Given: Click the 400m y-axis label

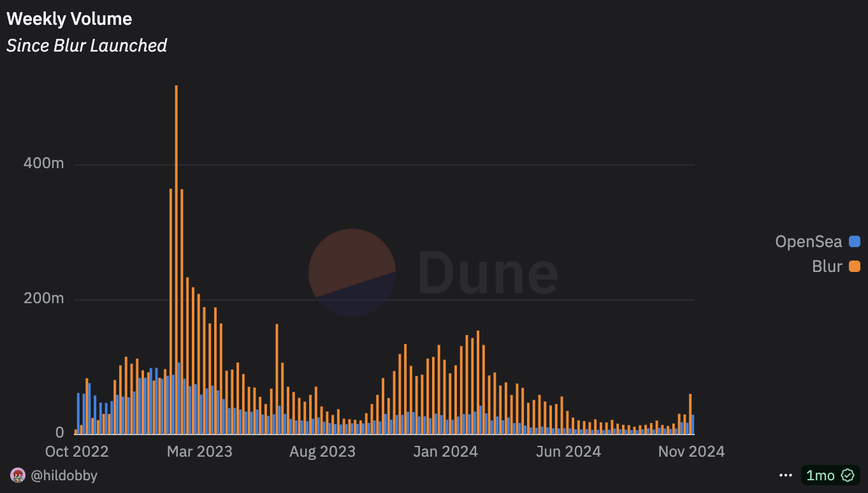Looking at the screenshot, I should point(44,163).
